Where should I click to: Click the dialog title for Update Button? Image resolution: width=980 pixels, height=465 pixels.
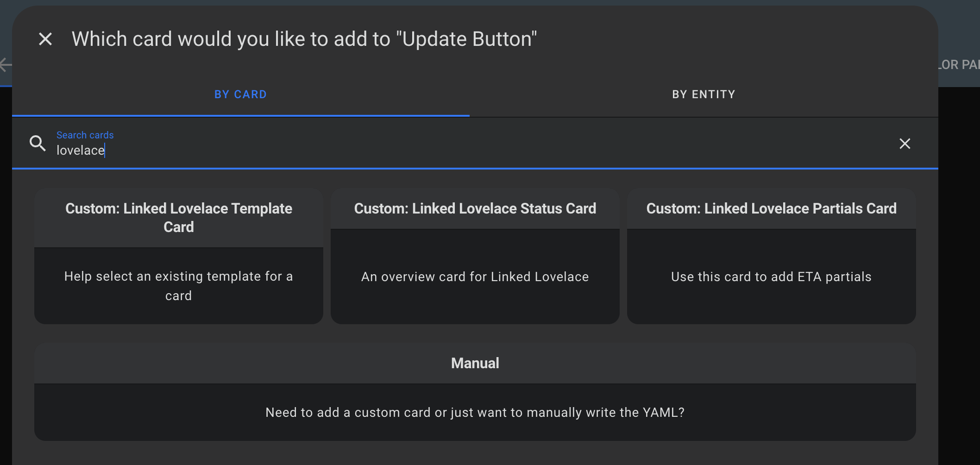click(x=304, y=38)
